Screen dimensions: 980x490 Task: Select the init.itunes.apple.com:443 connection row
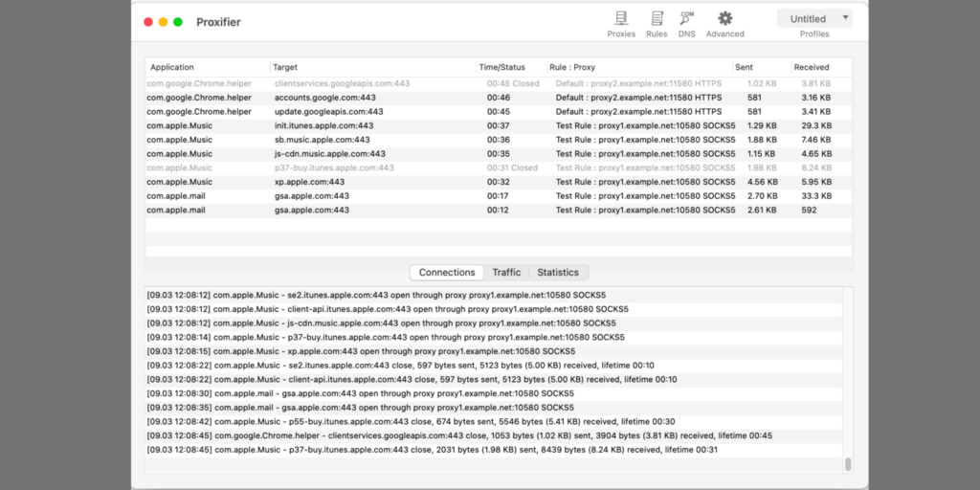pos(499,125)
